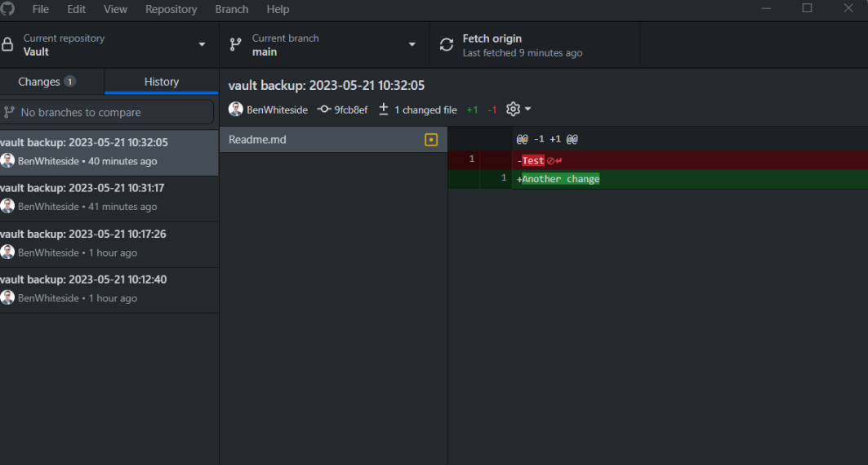Open the Repository menu

pyautogui.click(x=171, y=10)
